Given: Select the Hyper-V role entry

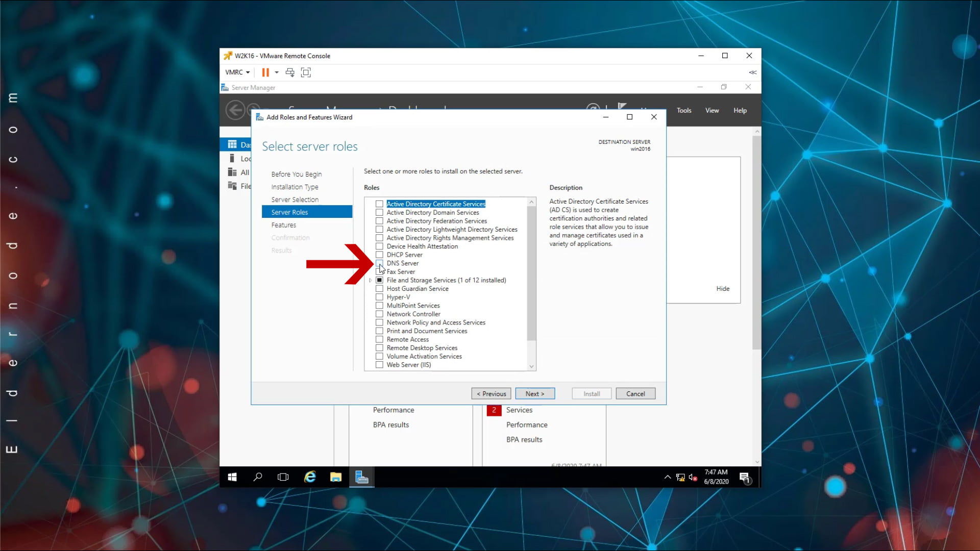Looking at the screenshot, I should 398,297.
